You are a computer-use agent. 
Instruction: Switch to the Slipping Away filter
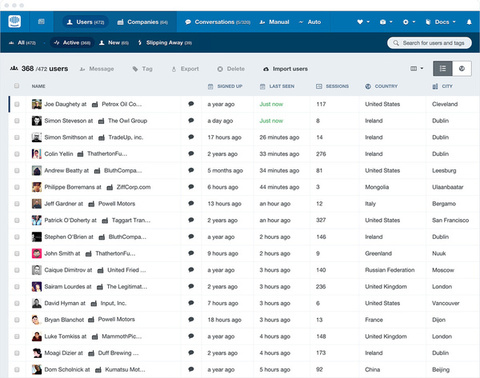click(x=165, y=43)
